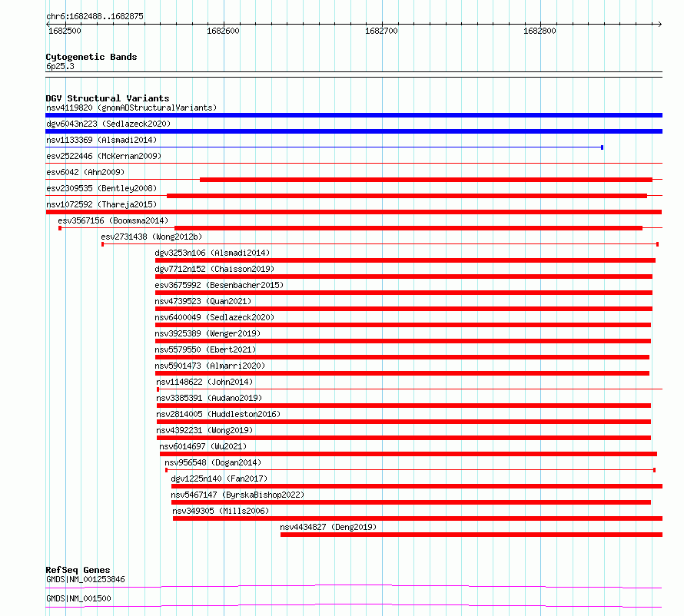Open nsv6400049 (Sedlazeck2020) label
The width and height of the screenshot is (684, 616).
(214, 317)
